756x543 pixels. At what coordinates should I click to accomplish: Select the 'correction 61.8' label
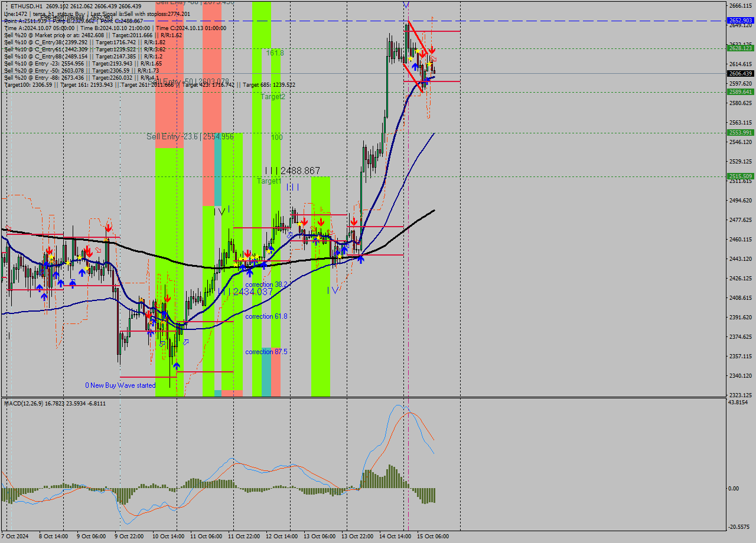pos(266,316)
